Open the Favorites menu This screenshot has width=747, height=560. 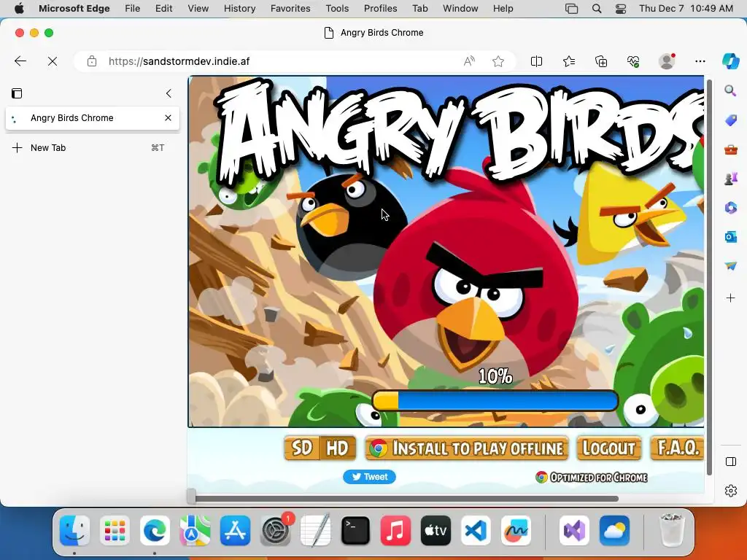(290, 8)
